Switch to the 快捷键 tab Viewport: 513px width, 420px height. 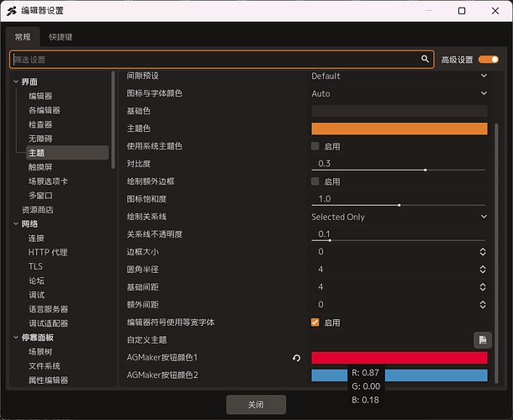pos(61,37)
